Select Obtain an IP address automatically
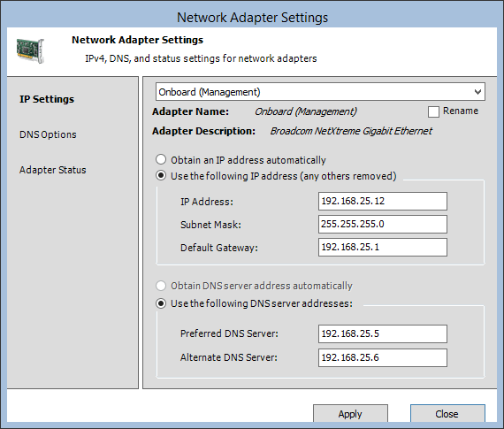Image resolution: width=504 pixels, height=429 pixels. point(161,159)
